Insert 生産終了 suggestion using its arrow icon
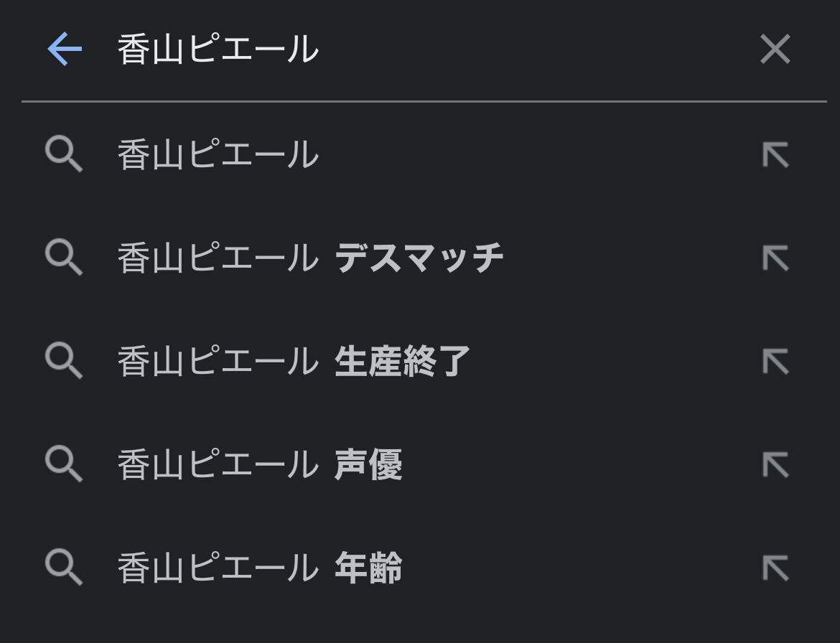 (x=775, y=361)
